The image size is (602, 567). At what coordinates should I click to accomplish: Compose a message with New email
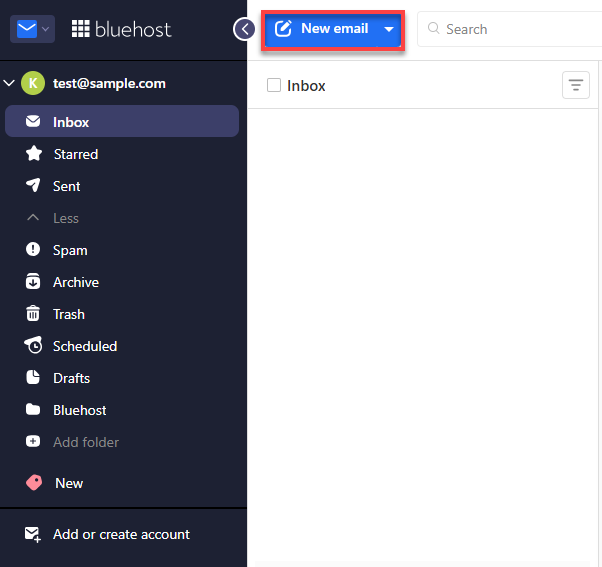click(x=321, y=29)
